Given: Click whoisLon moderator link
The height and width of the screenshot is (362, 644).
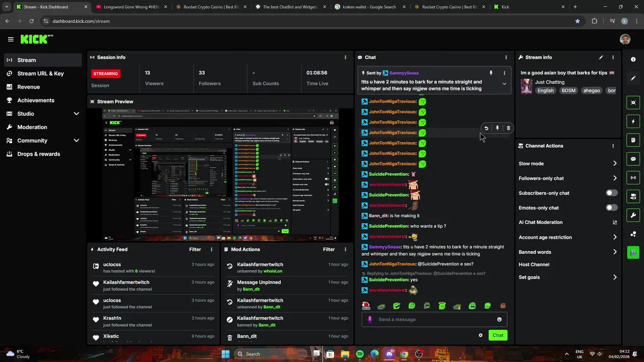Looking at the screenshot, I should [273, 271].
